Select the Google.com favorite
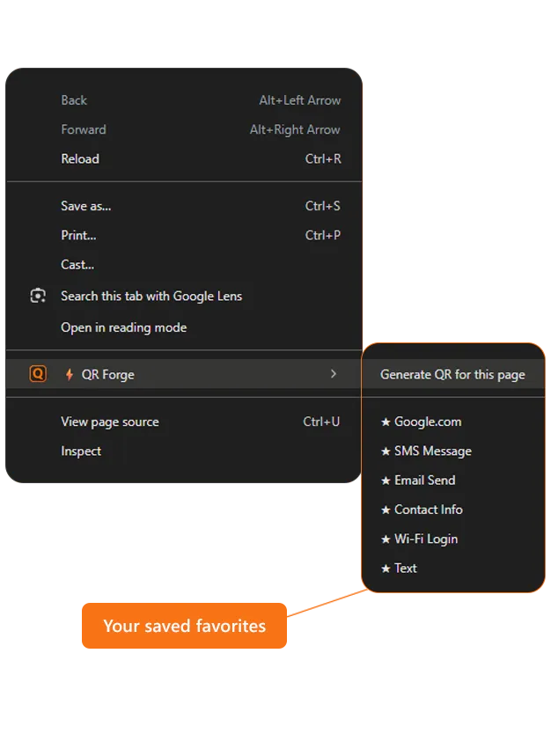The image size is (551, 756). (453, 422)
